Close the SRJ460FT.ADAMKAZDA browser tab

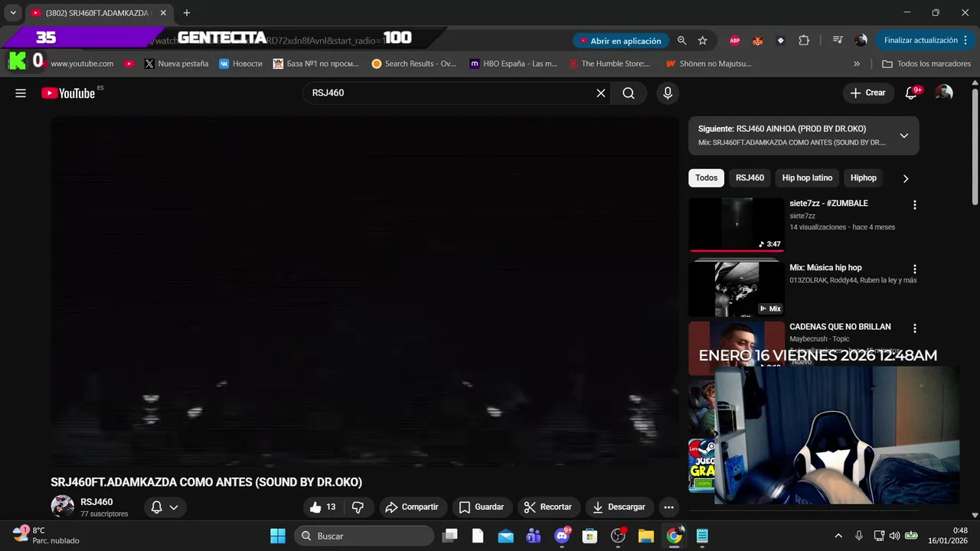point(163,13)
